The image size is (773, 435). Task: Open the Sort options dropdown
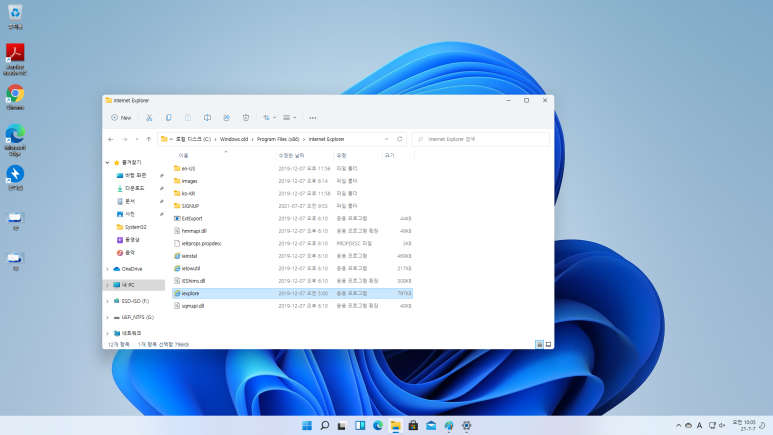click(x=269, y=118)
